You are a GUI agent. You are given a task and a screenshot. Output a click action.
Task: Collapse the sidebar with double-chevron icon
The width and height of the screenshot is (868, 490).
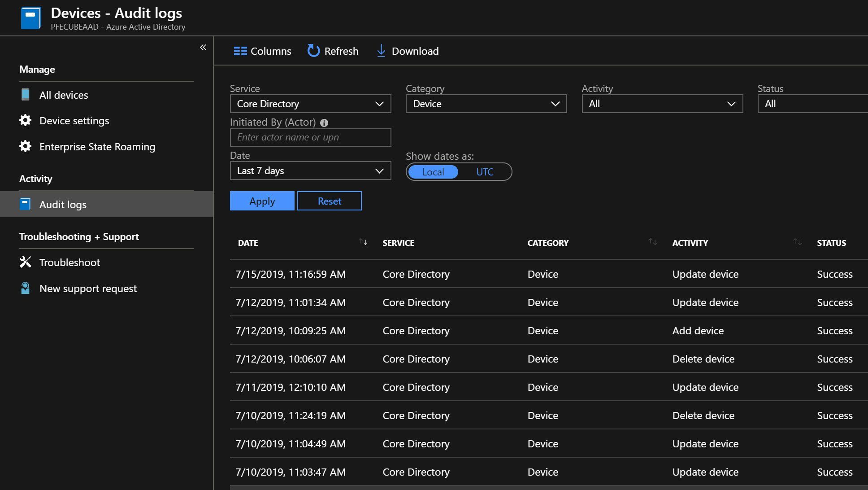pos(203,47)
